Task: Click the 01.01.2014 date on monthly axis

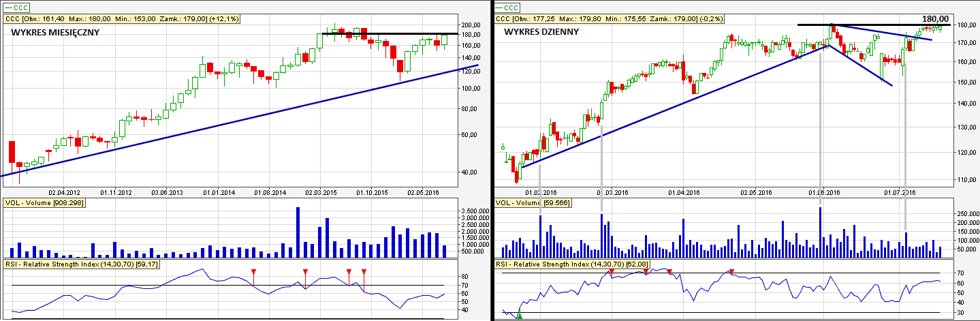Action: click(219, 192)
